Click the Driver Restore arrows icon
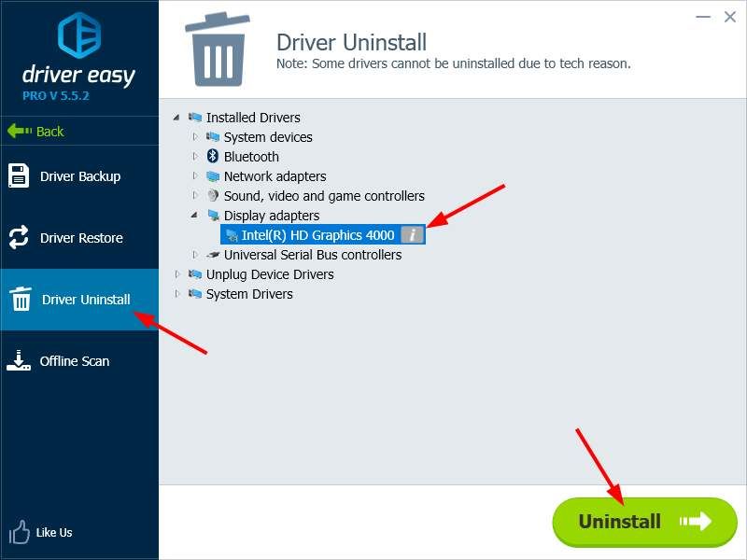747x560 pixels. point(20,238)
